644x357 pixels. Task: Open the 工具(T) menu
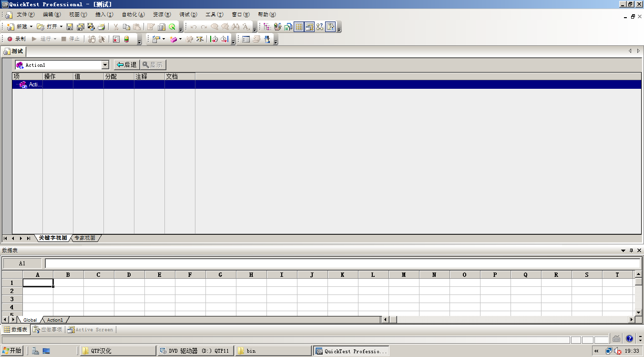[x=215, y=15]
